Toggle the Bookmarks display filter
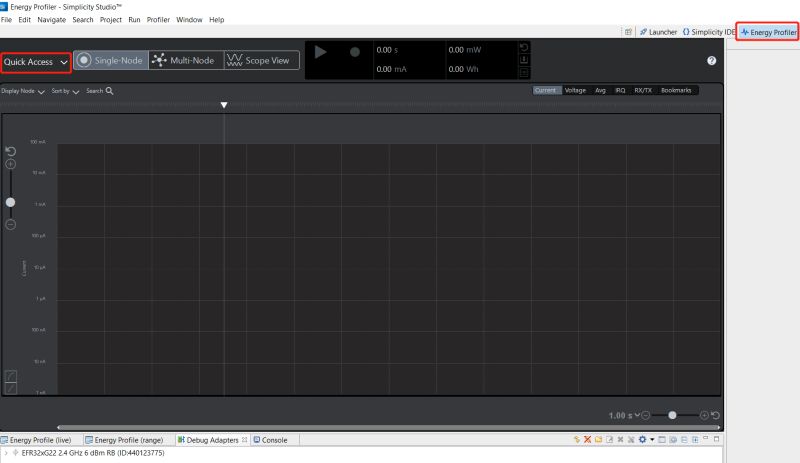This screenshot has width=800, height=463. [676, 90]
